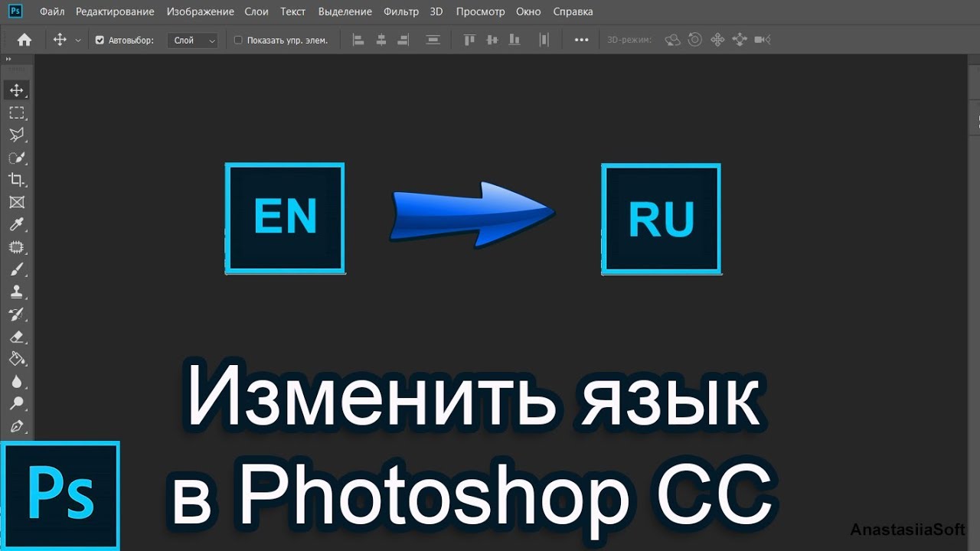
Task: Open the Изображение menu
Action: [x=201, y=11]
